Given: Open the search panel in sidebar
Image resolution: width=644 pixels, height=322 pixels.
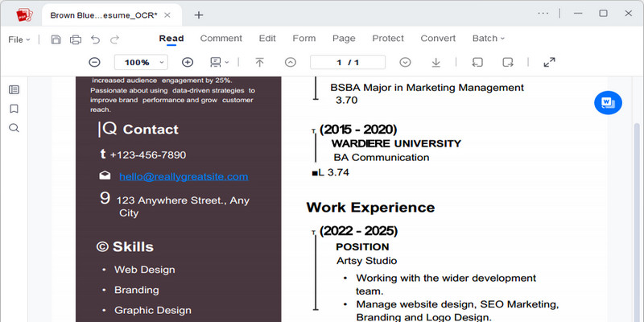Looking at the screenshot, I should point(14,128).
